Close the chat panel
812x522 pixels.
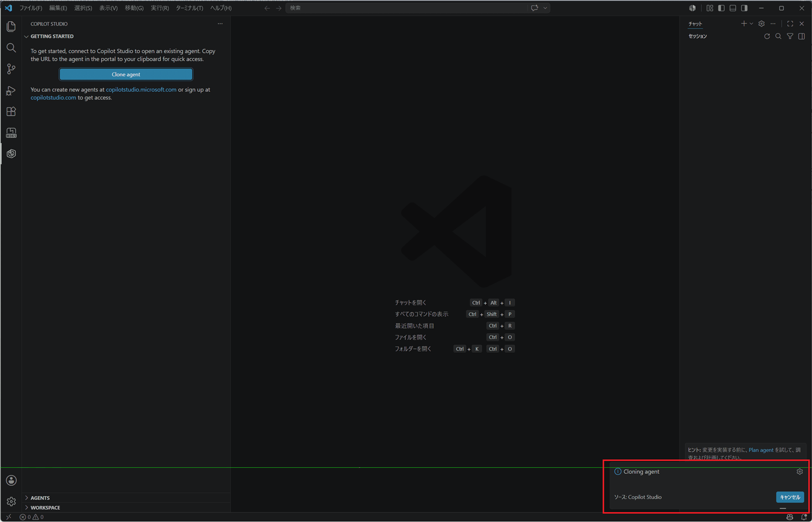(x=802, y=24)
